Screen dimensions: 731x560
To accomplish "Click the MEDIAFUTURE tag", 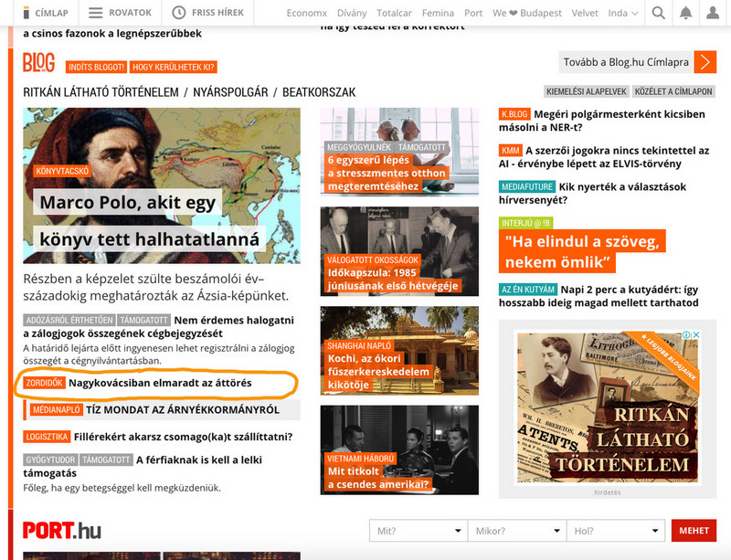I will (527, 187).
